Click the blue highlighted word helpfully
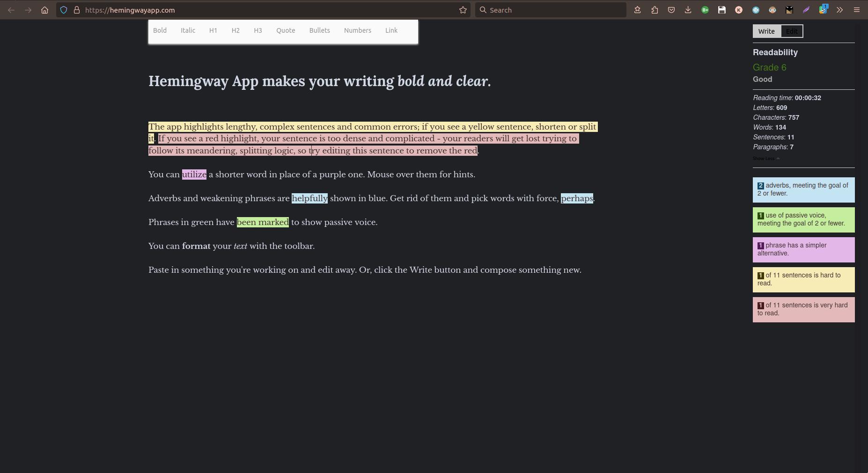868x473 pixels. coord(309,198)
